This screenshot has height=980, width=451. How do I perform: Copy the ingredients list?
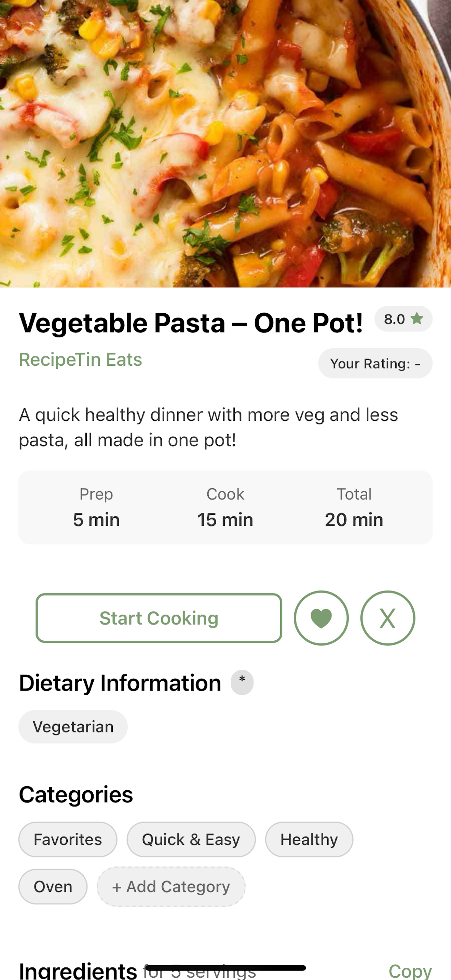[410, 970]
